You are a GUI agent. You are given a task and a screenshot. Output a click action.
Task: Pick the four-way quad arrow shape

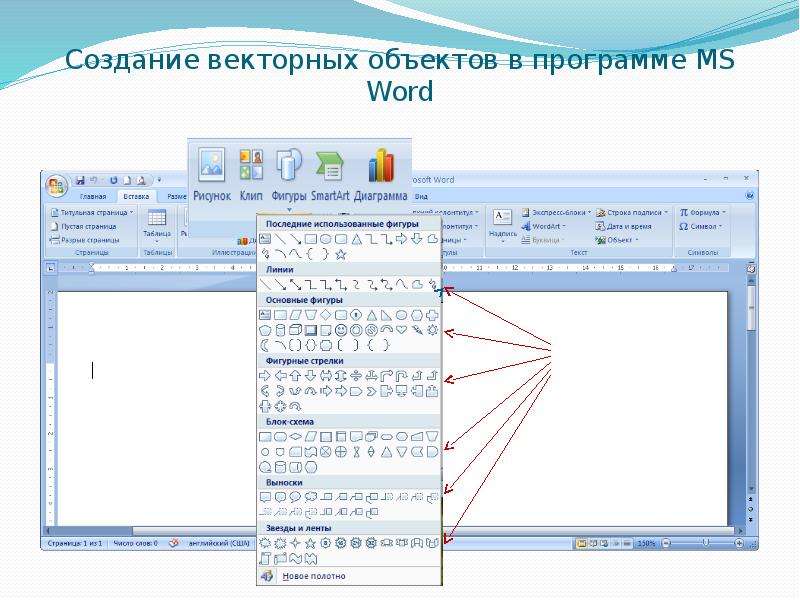coord(280,407)
